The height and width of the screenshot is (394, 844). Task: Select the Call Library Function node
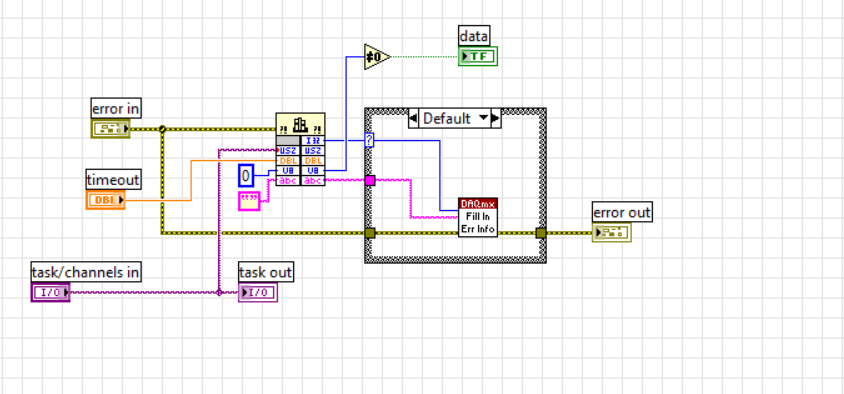pos(300,150)
